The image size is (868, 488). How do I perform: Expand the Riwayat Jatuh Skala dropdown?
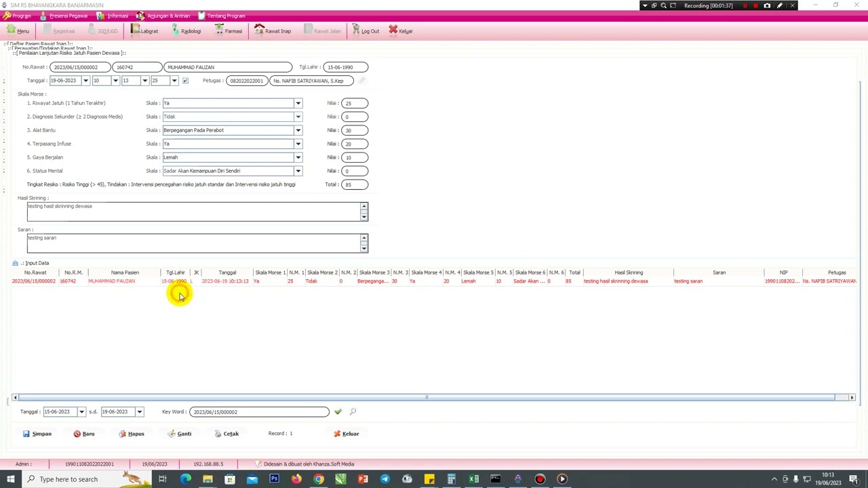coord(298,103)
